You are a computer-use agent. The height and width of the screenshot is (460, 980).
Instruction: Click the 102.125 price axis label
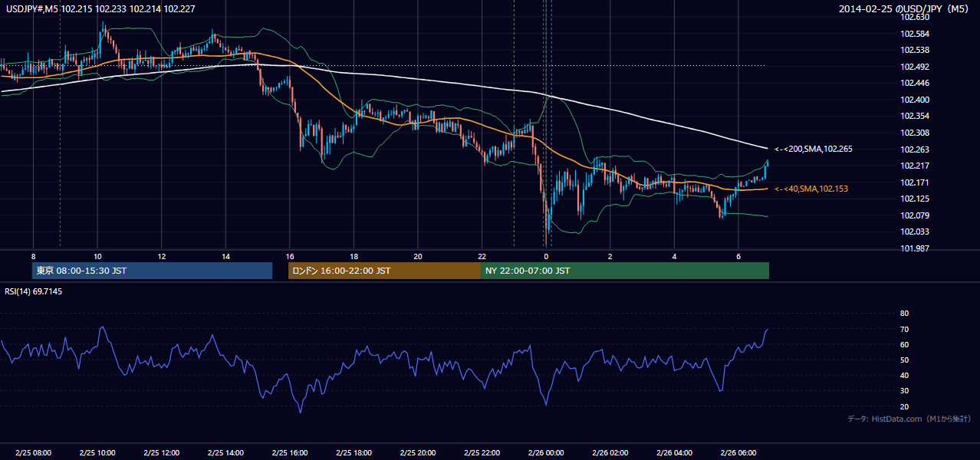click(915, 199)
